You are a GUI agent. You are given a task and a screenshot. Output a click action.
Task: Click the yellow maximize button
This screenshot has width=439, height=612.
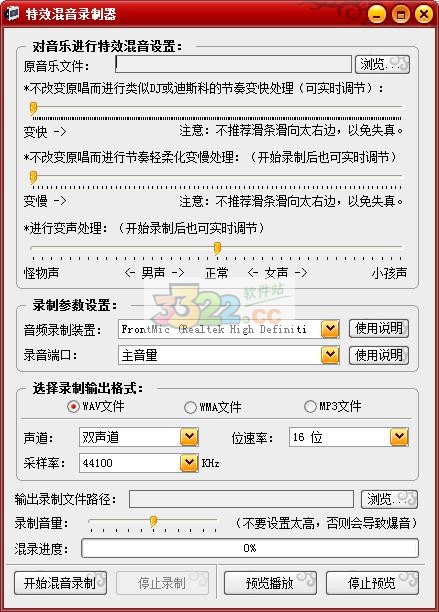(x=400, y=14)
